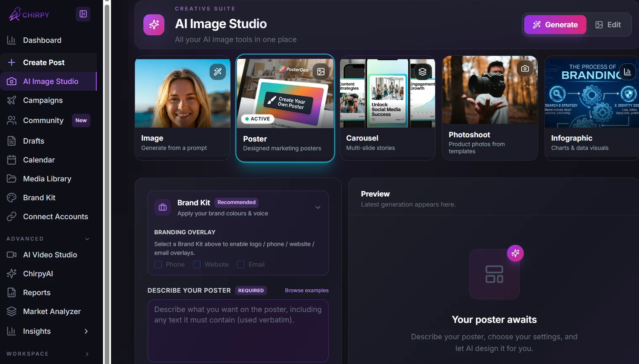
Task: Switch to the Edit tab
Action: 608,25
